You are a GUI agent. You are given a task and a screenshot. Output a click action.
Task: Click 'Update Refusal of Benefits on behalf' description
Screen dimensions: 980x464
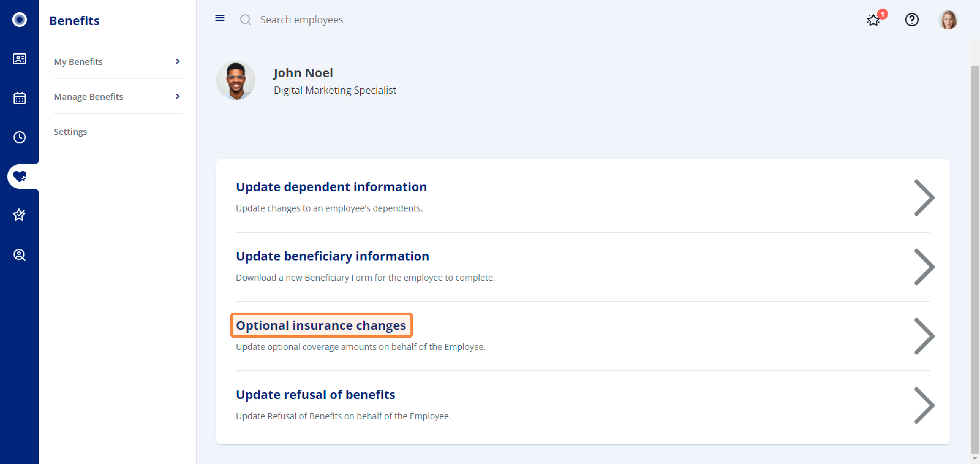[x=343, y=416]
